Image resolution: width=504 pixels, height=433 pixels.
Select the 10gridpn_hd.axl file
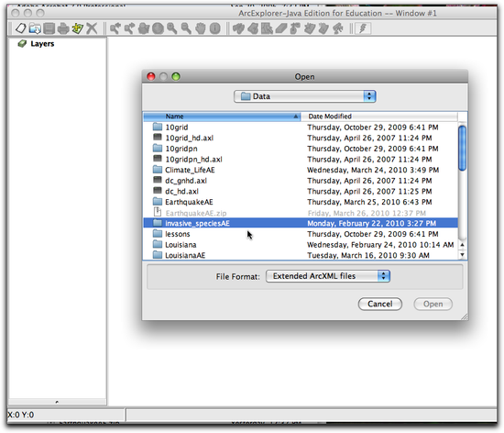pyautogui.click(x=301, y=159)
